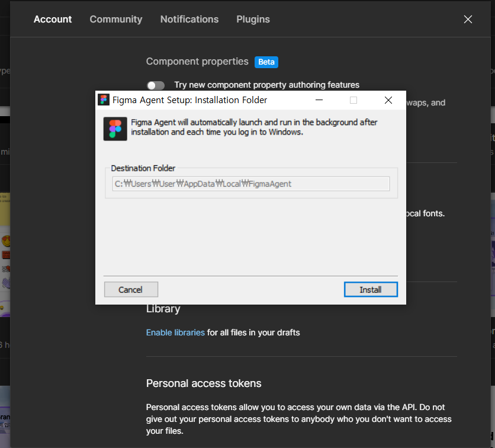This screenshot has height=448, width=495.
Task: Click text 'Try new component property authoring features'
Action: (267, 85)
